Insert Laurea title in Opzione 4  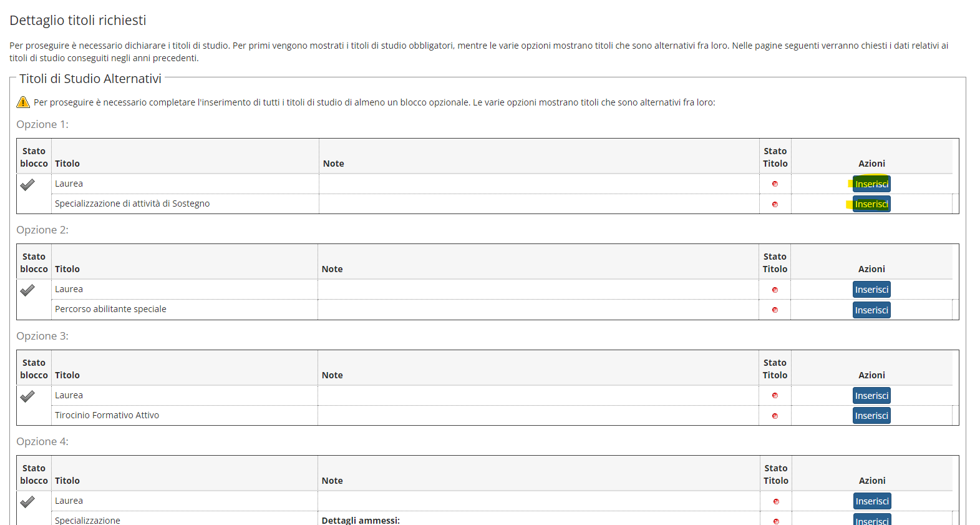[x=872, y=501]
